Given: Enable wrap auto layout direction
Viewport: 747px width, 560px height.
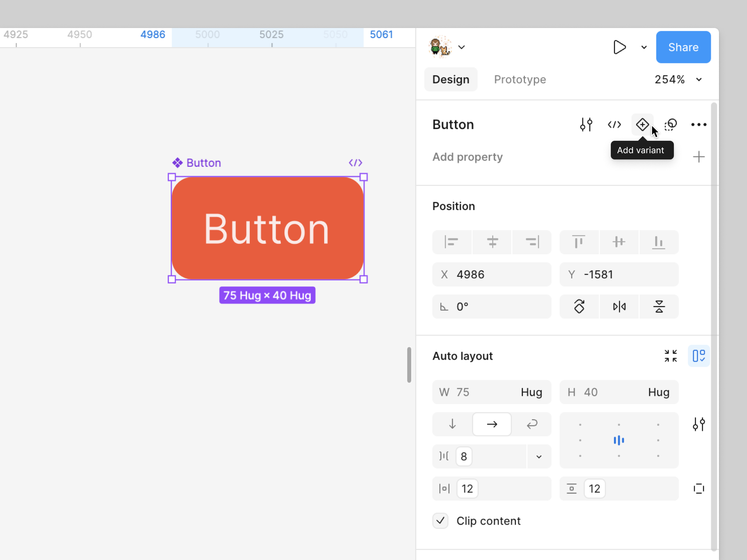Looking at the screenshot, I should [532, 424].
